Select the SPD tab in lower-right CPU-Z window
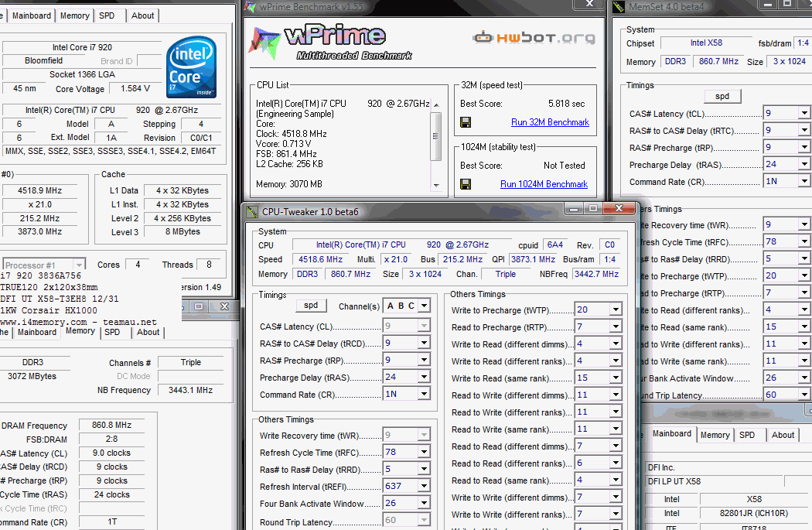This screenshot has height=530, width=812. click(747, 435)
